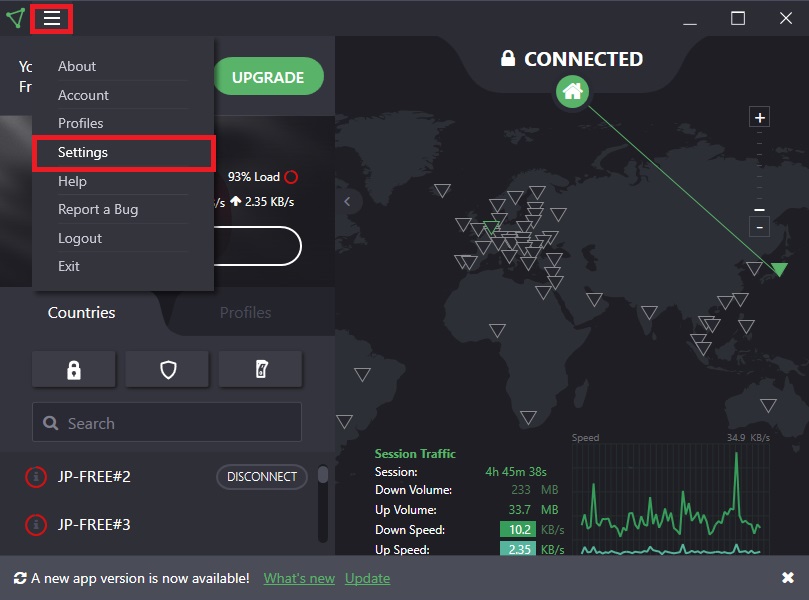This screenshot has width=809, height=600.
Task: Click the South Africa server marker
Action: coord(528,417)
